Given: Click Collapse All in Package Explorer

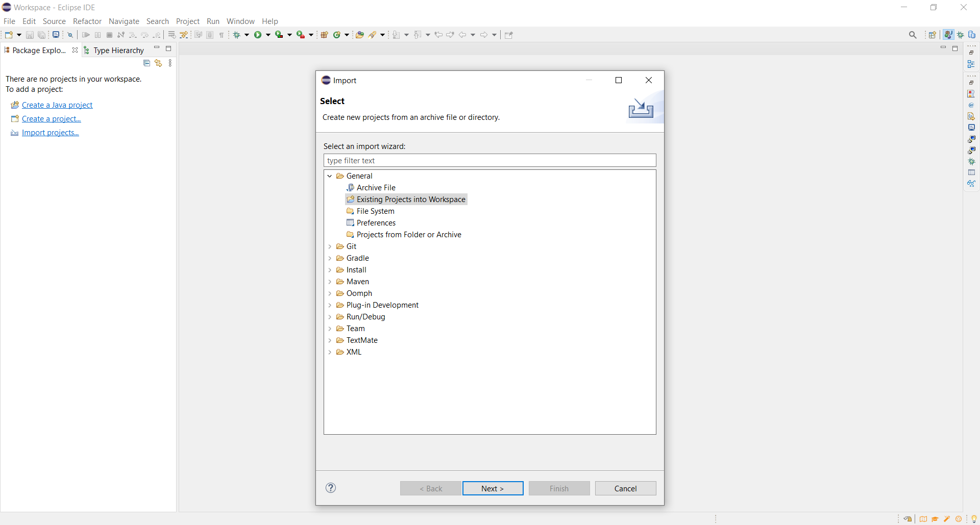Looking at the screenshot, I should [x=146, y=63].
